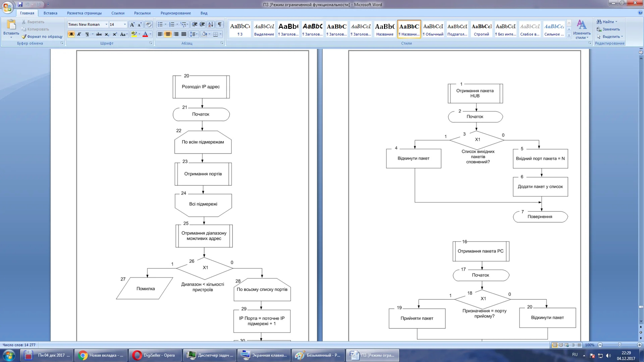Screen dimensions: 644x362
Task: Toggle the show paragraph marks (¶) button
Action: (x=220, y=24)
